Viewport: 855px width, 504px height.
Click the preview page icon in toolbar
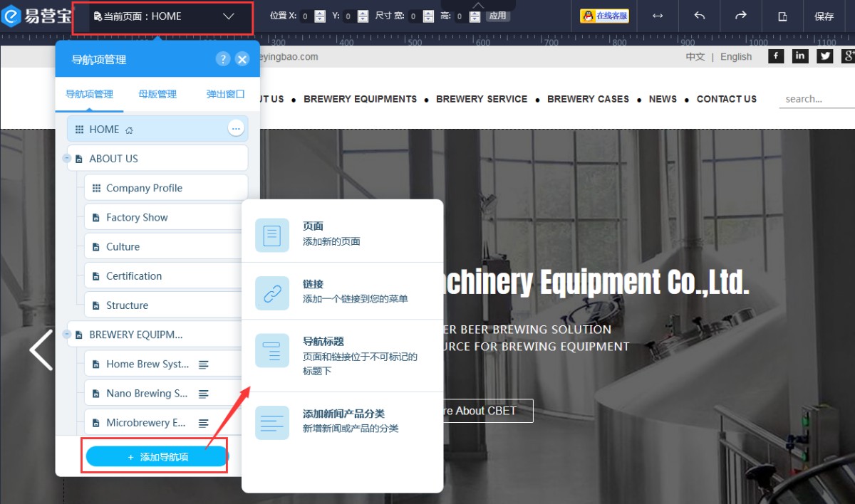782,16
